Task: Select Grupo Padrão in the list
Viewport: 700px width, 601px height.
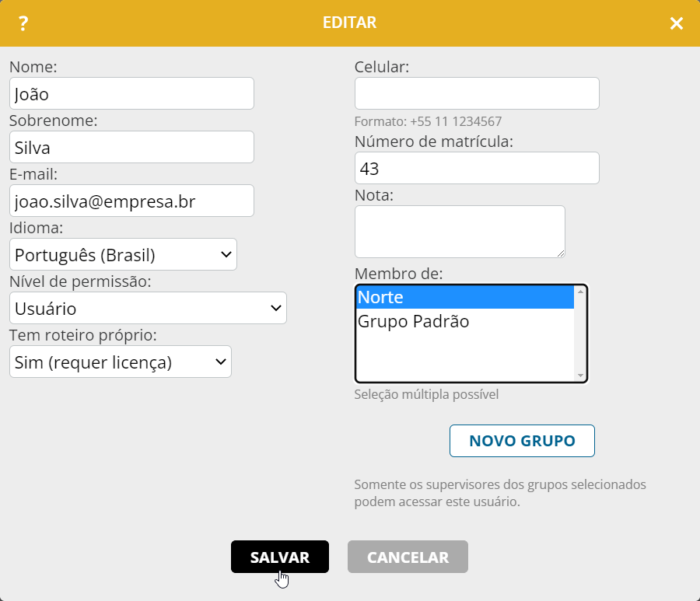Action: pos(464,321)
